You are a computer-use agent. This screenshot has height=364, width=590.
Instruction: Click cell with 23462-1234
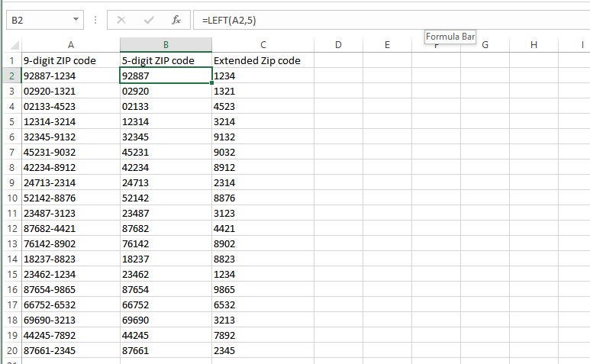pyautogui.click(x=71, y=275)
